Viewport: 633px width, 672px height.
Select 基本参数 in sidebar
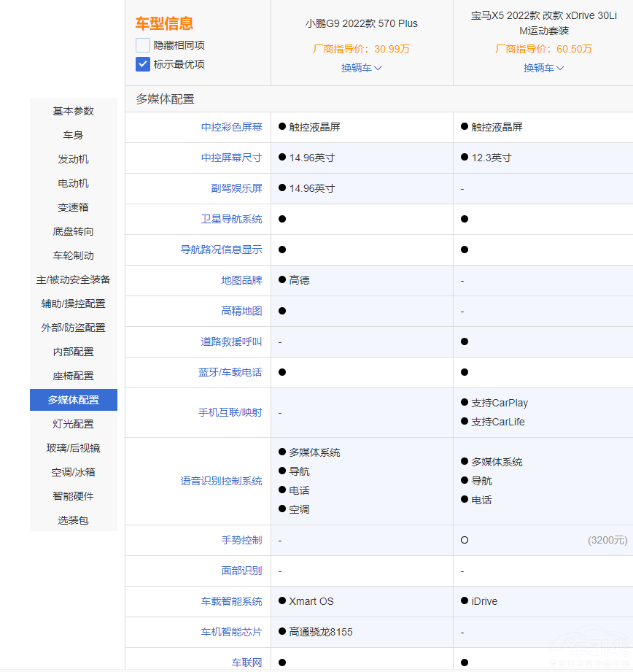pyautogui.click(x=74, y=111)
